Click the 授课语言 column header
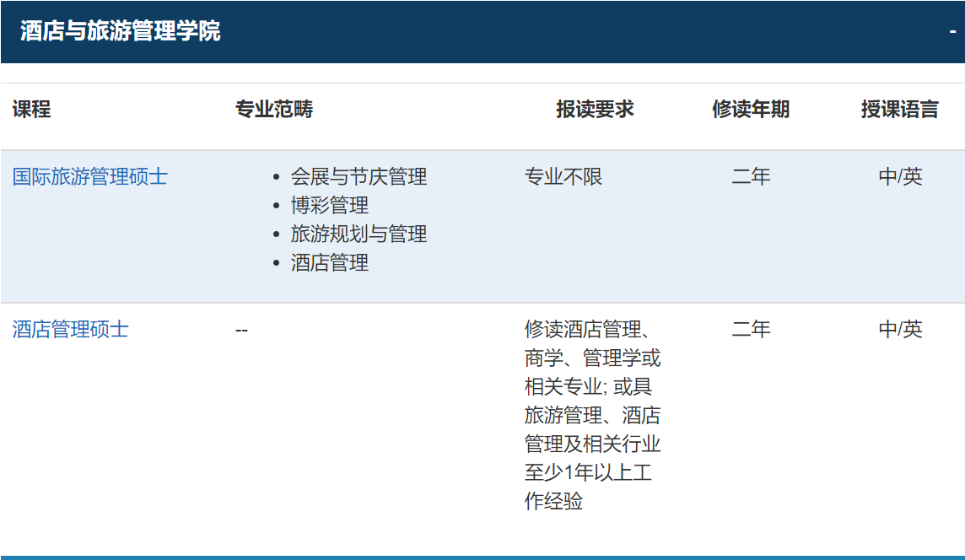Screen dimensions: 965x560 tap(899, 110)
